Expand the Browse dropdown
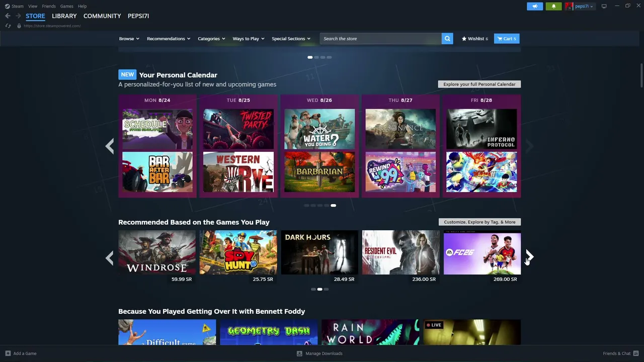 tap(129, 39)
